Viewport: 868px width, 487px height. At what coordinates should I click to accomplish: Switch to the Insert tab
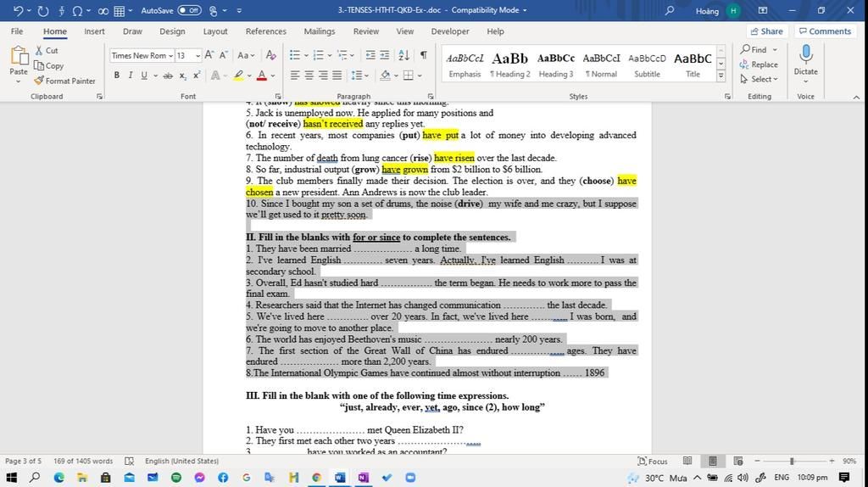click(94, 31)
